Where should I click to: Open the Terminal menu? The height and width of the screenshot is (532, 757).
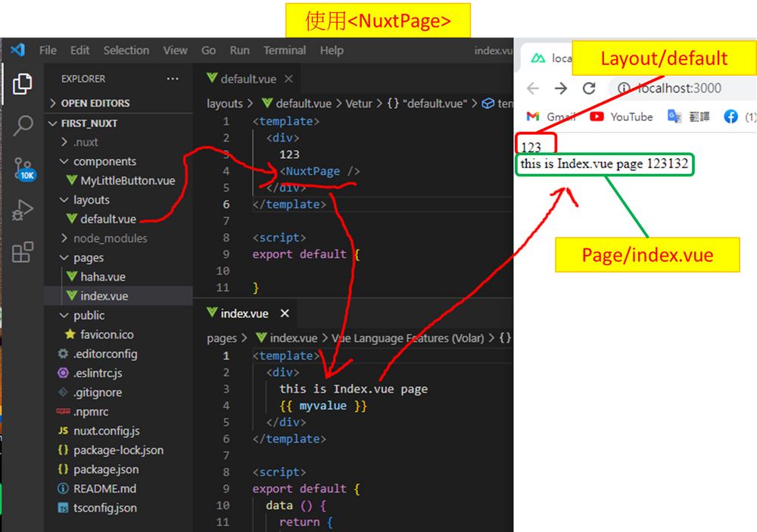click(x=285, y=50)
